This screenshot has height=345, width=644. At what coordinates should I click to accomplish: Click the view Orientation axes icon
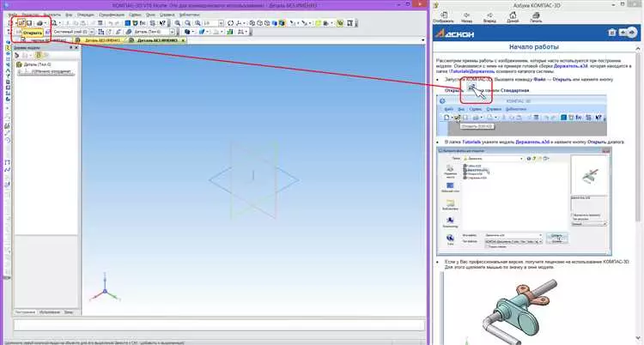tap(239, 23)
